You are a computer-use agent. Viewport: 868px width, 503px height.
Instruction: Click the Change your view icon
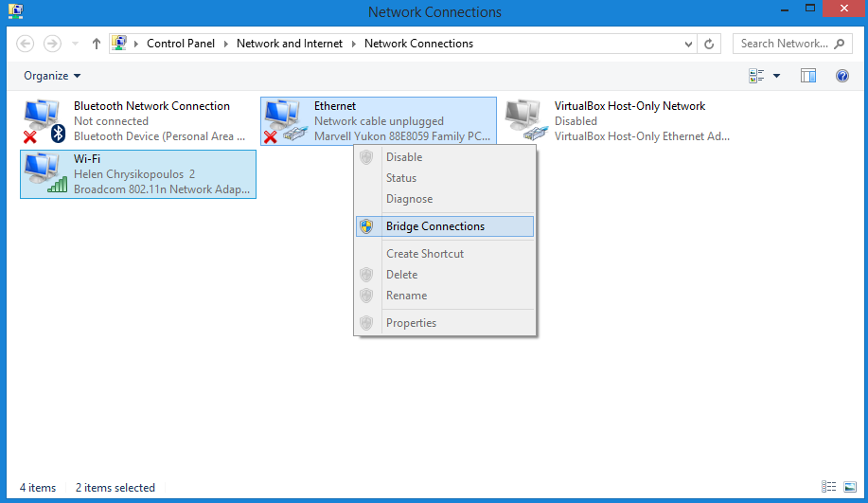[756, 76]
